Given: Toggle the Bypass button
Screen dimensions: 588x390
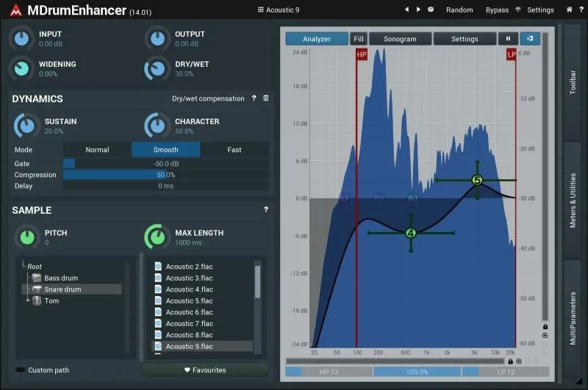Looking at the screenshot, I should [x=497, y=10].
